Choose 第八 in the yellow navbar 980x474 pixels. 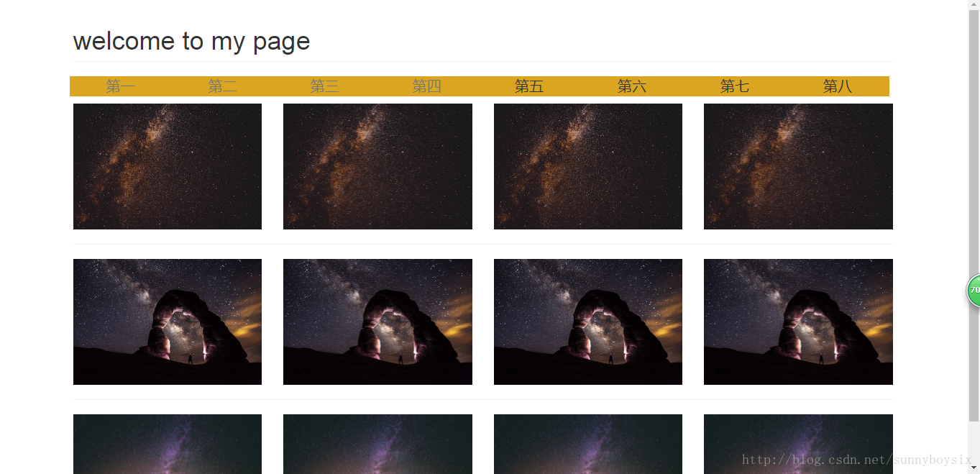(x=838, y=86)
